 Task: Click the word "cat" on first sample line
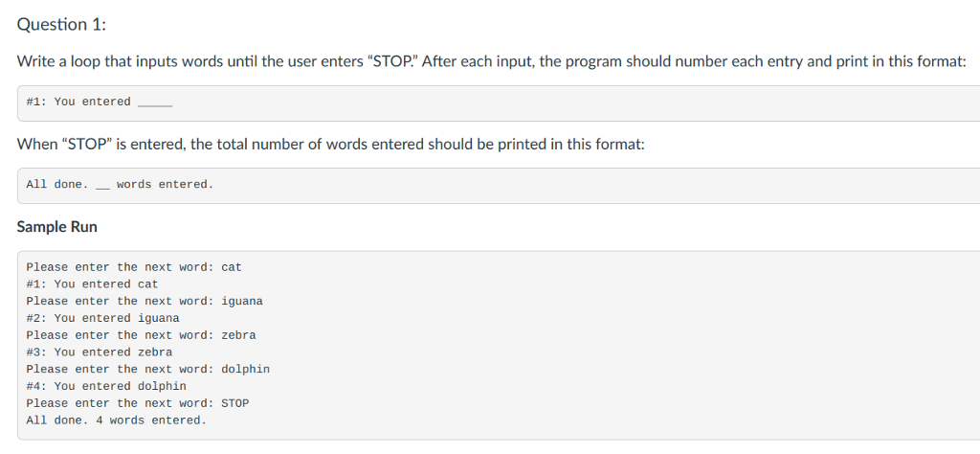[x=232, y=267]
